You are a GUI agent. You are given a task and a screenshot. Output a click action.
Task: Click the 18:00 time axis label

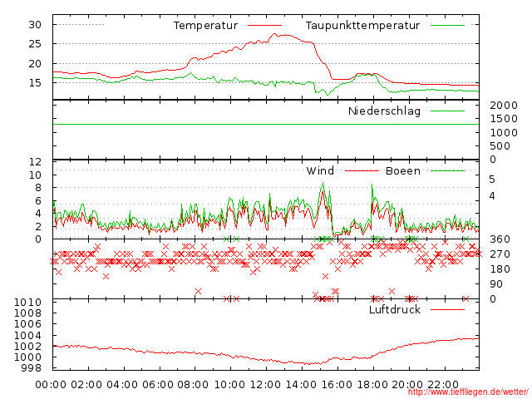click(372, 384)
